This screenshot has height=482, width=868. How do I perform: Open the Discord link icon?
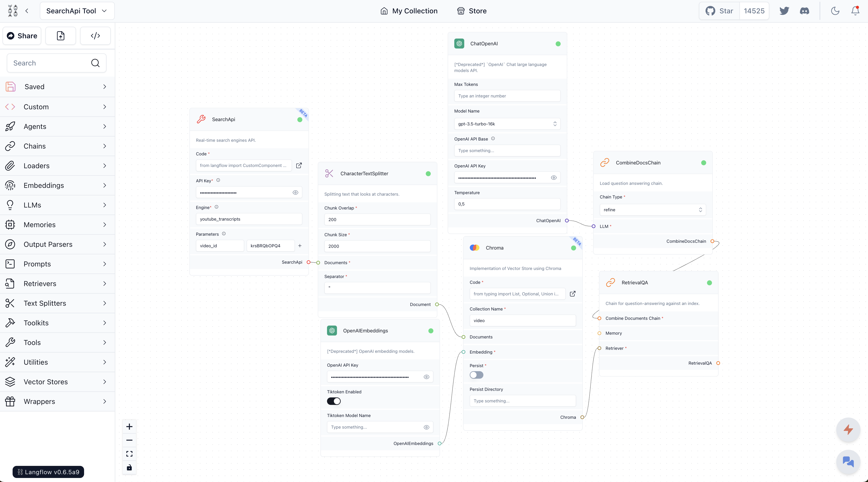(x=804, y=11)
